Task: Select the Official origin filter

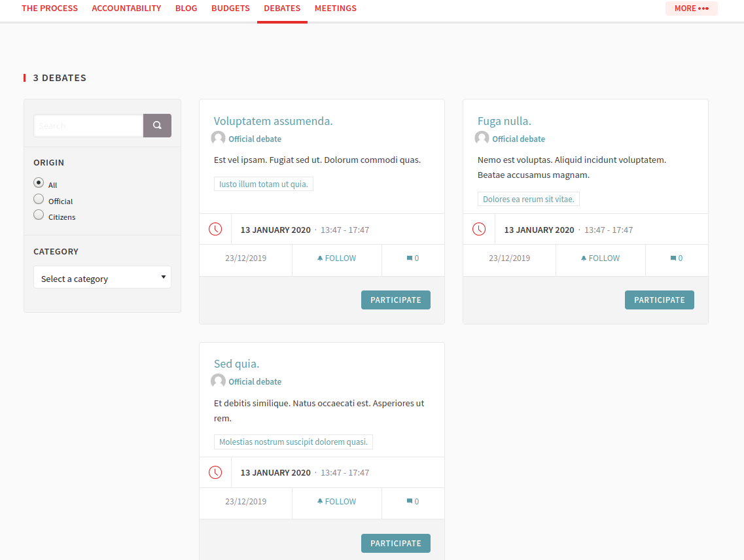Action: 39,200
